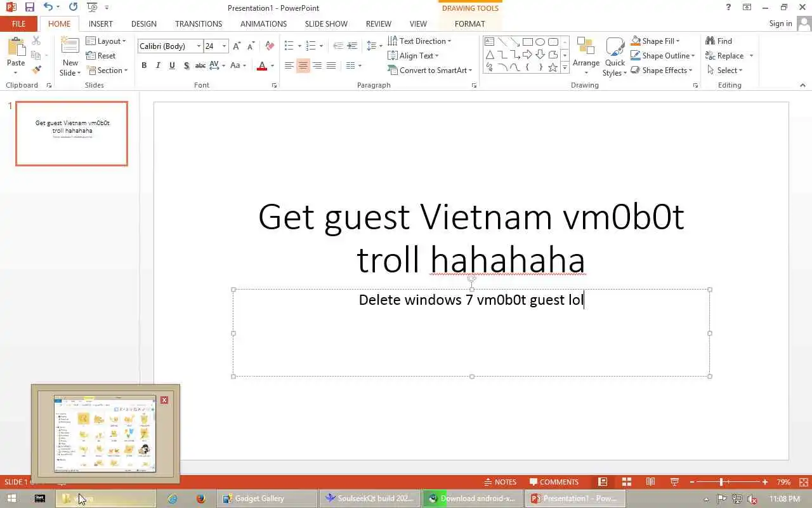Select the Text Box shape in the gallery
The height and width of the screenshot is (508, 812).
click(x=489, y=42)
